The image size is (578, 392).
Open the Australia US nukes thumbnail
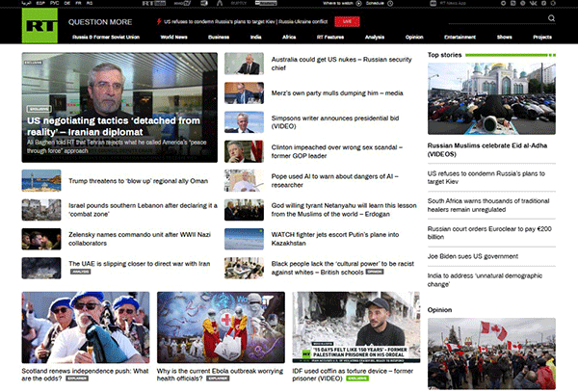tap(244, 64)
